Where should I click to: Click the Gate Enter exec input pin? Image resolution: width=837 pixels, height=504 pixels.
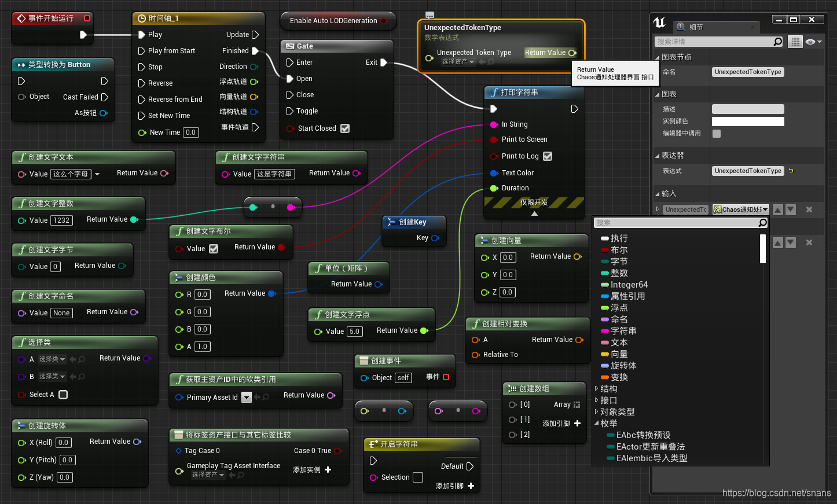pos(290,62)
